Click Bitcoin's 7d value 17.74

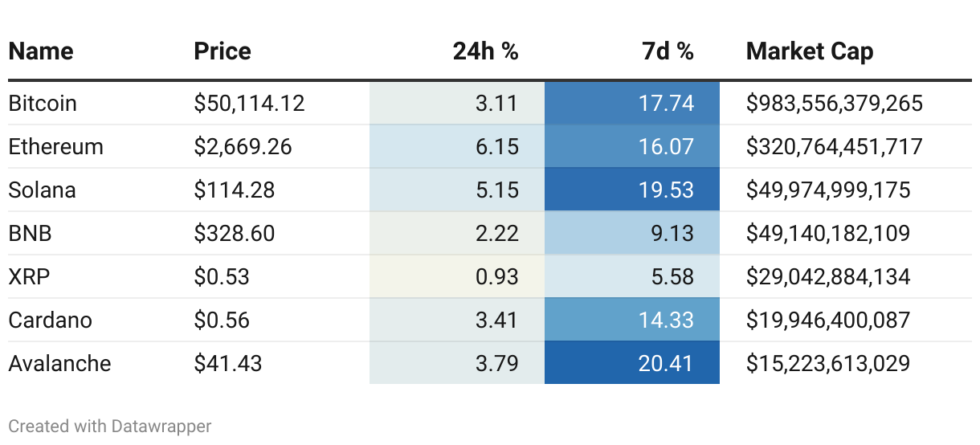pyautogui.click(x=667, y=104)
